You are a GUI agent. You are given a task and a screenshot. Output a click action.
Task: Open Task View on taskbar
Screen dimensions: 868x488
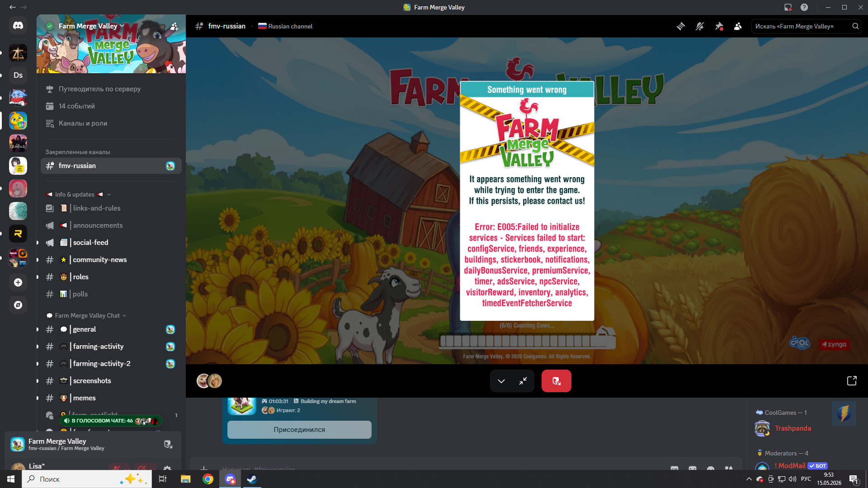click(163, 479)
